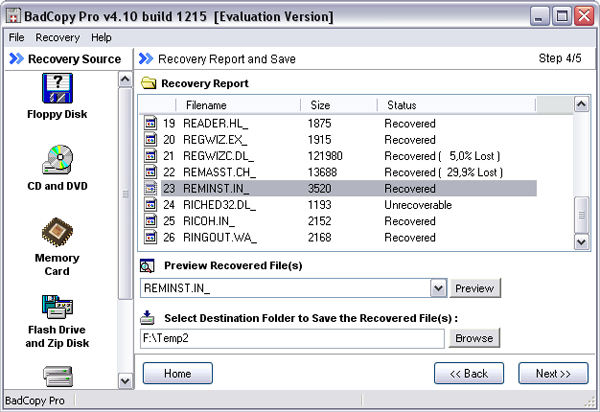Return Home from the wizard
This screenshot has width=600, height=412.
tap(178, 373)
